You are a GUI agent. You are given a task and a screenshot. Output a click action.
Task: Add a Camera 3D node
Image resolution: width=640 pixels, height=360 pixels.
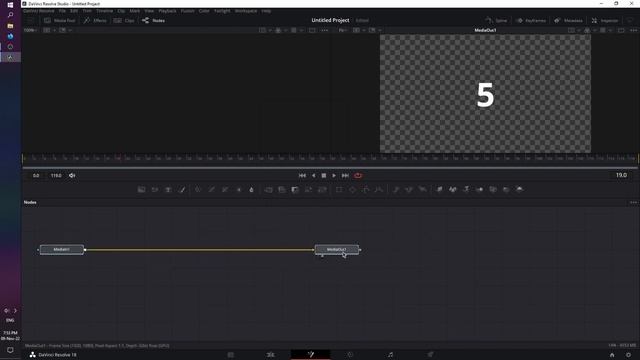coord(493,189)
